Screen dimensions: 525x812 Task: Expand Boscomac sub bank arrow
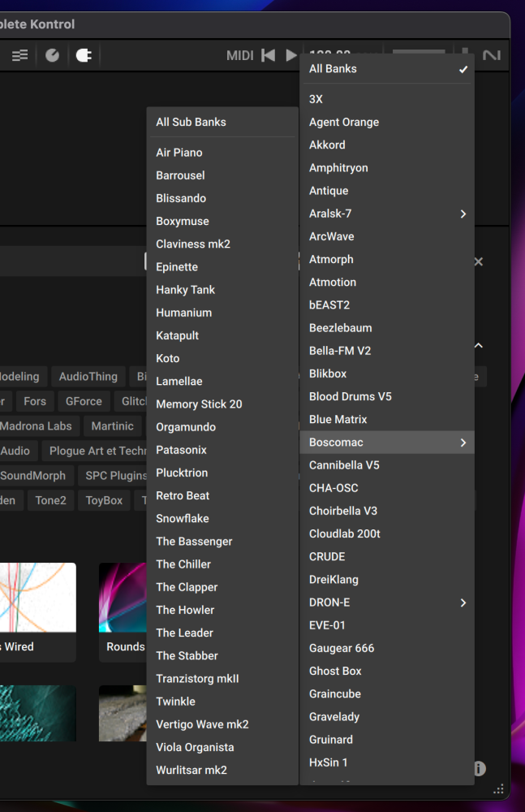[x=463, y=443]
